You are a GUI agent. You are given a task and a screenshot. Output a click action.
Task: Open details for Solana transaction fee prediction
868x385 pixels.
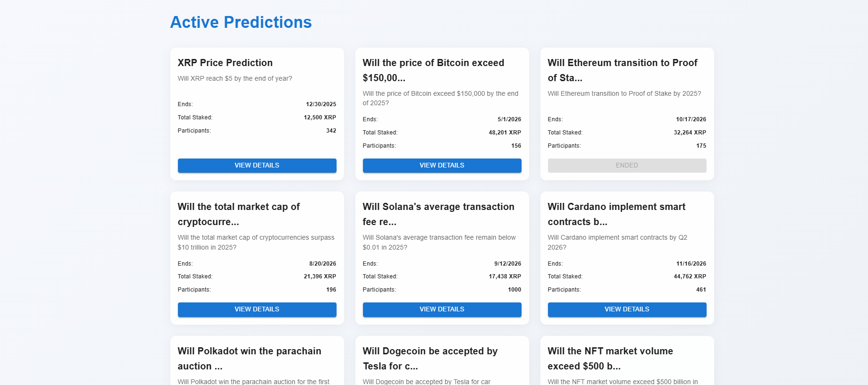(442, 310)
